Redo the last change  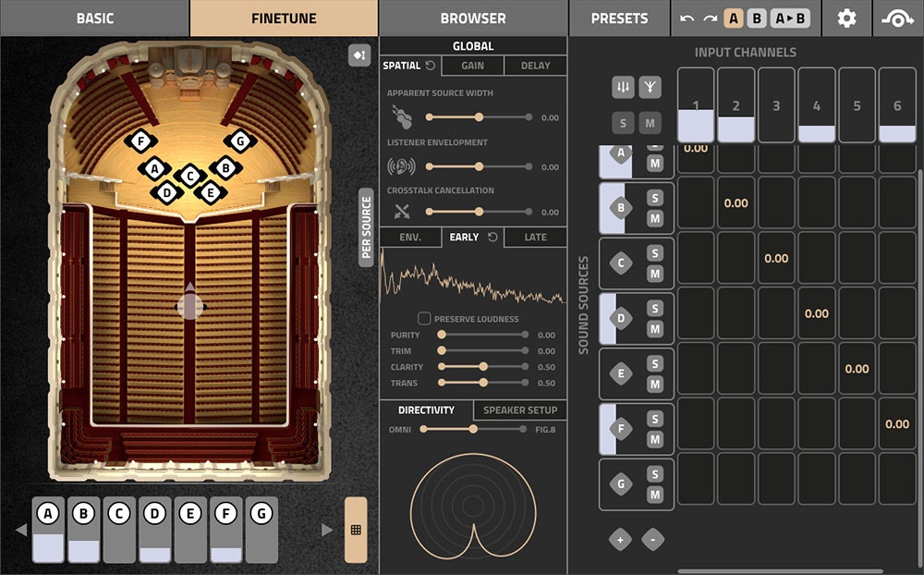point(710,18)
